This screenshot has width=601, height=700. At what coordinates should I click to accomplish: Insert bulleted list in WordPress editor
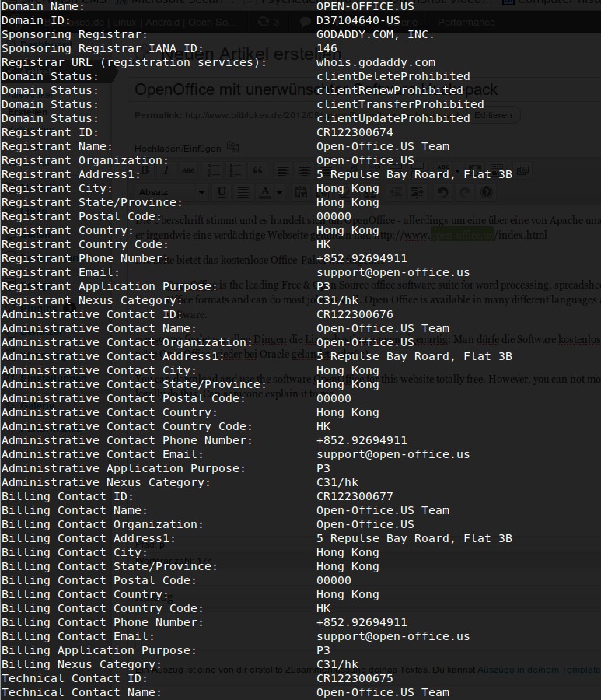[214, 170]
